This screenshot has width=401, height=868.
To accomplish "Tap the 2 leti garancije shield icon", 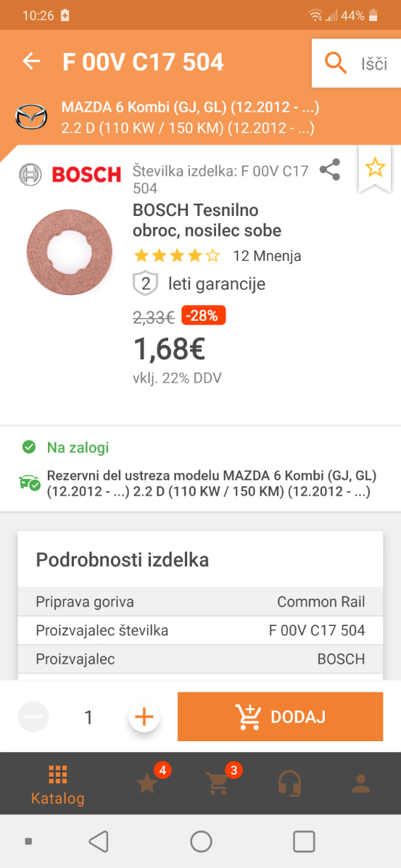I will 146,284.
